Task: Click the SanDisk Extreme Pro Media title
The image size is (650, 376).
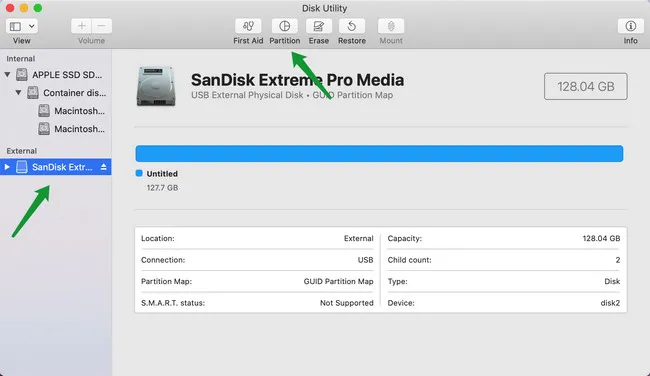Action: pyautogui.click(x=297, y=80)
